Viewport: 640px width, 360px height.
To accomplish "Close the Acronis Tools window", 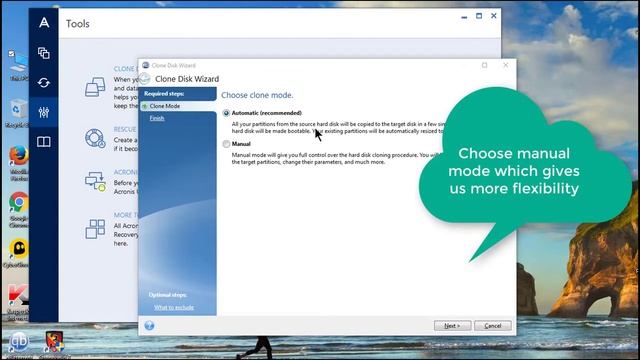I will point(493,16).
